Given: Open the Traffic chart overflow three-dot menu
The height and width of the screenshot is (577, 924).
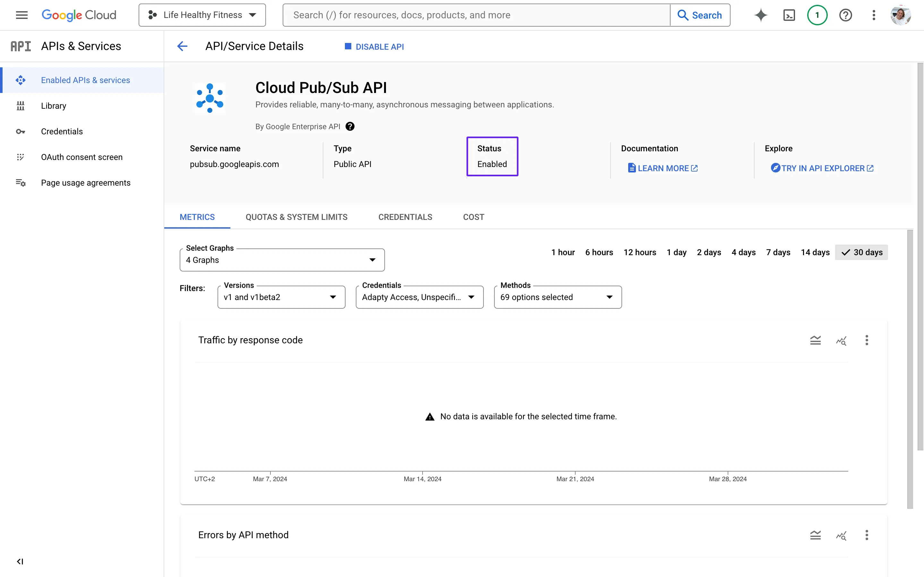Looking at the screenshot, I should [x=867, y=340].
